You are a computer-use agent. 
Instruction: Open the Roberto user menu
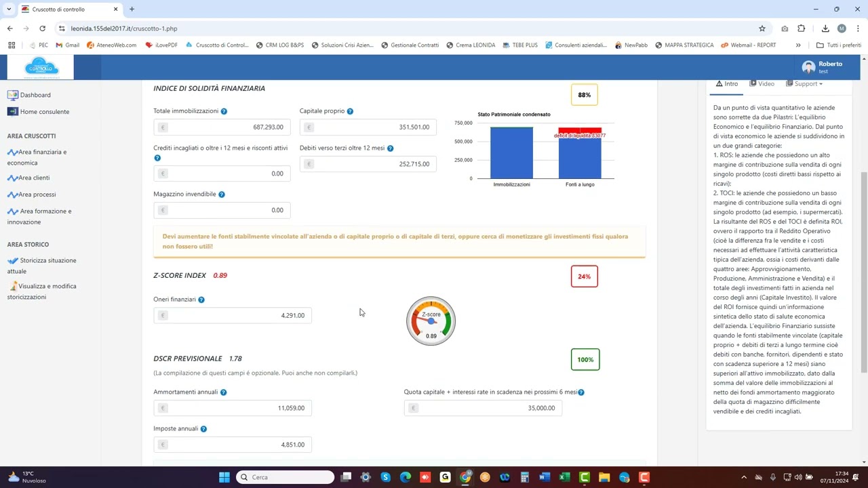[x=822, y=67]
